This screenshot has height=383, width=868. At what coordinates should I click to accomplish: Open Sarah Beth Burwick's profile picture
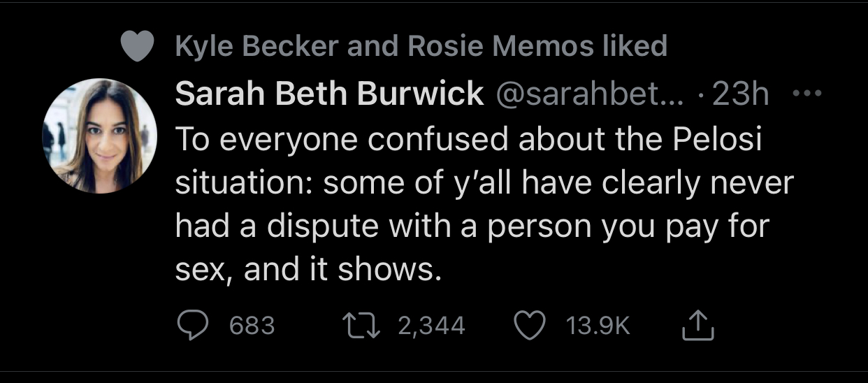(100, 136)
